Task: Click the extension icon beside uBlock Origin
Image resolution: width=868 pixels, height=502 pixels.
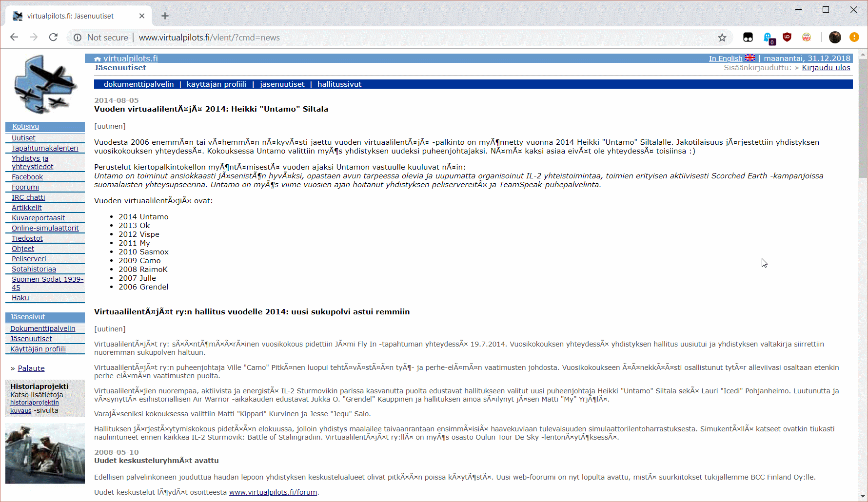Action: coord(807,37)
